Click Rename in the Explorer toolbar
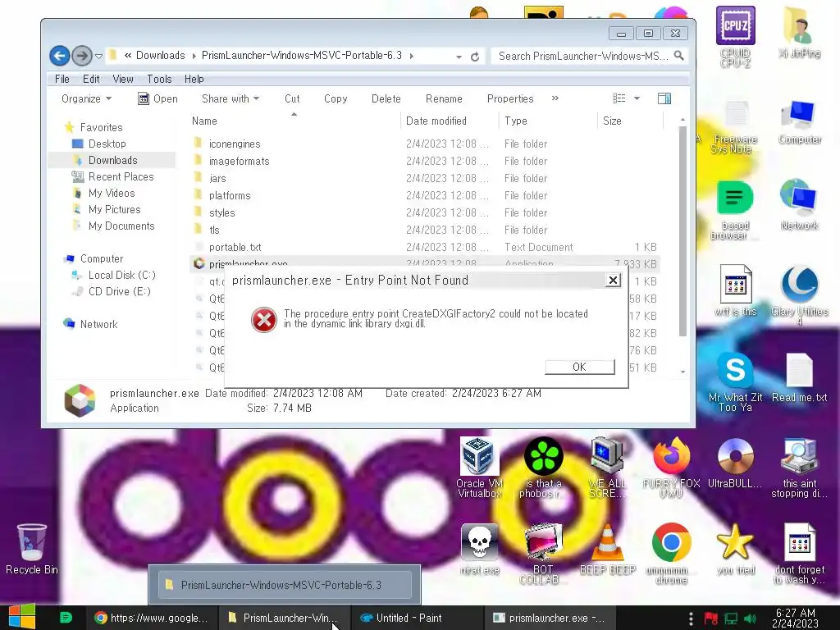 pyautogui.click(x=444, y=98)
